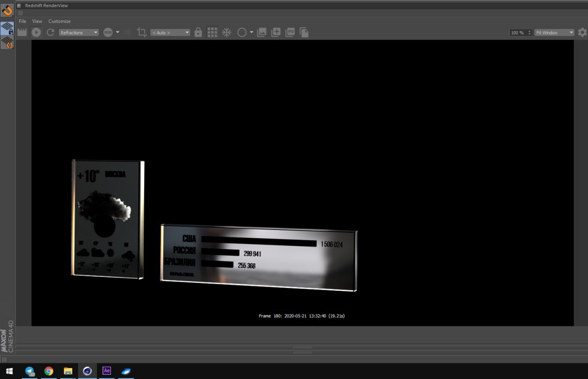The height and width of the screenshot is (379, 588).
Task: Open File Explorer from the taskbar
Action: 68,371
